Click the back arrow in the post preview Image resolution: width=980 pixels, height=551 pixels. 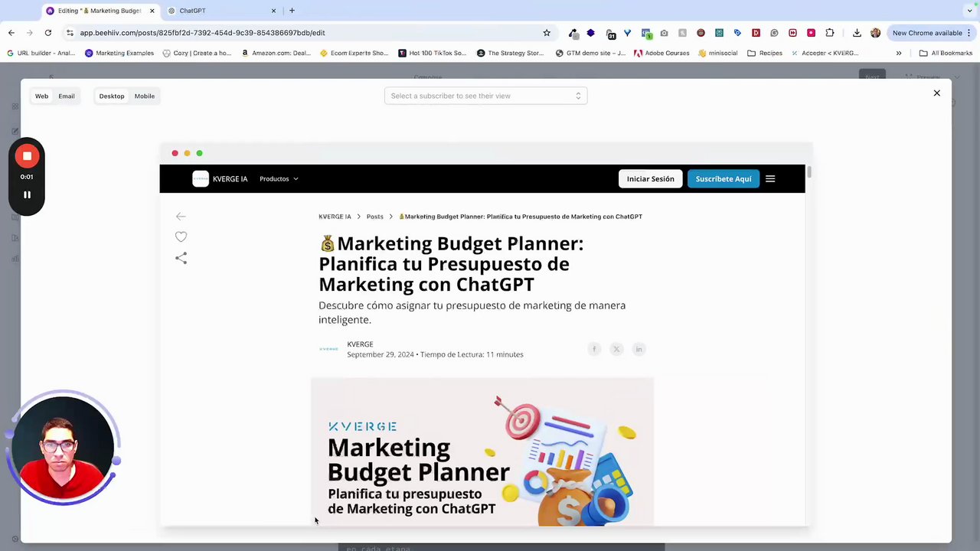tap(181, 217)
